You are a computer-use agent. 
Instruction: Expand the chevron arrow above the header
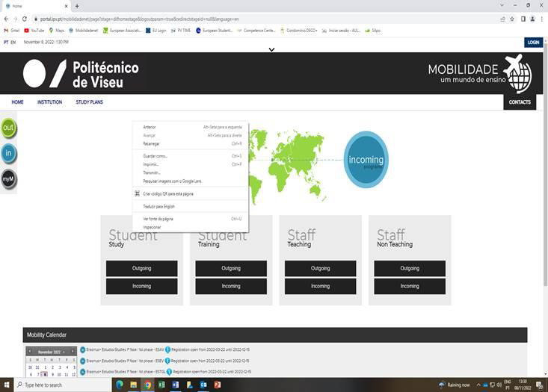(x=271, y=50)
